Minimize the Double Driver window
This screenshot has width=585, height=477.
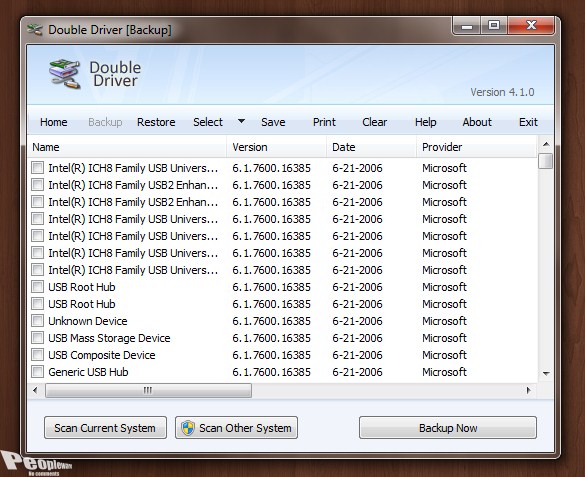466,26
